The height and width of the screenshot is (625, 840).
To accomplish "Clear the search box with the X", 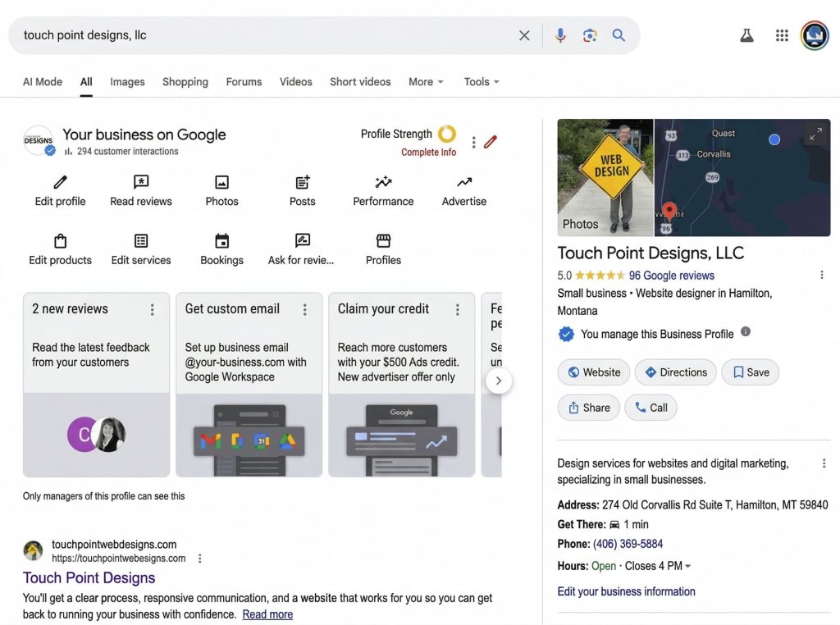I will point(524,34).
